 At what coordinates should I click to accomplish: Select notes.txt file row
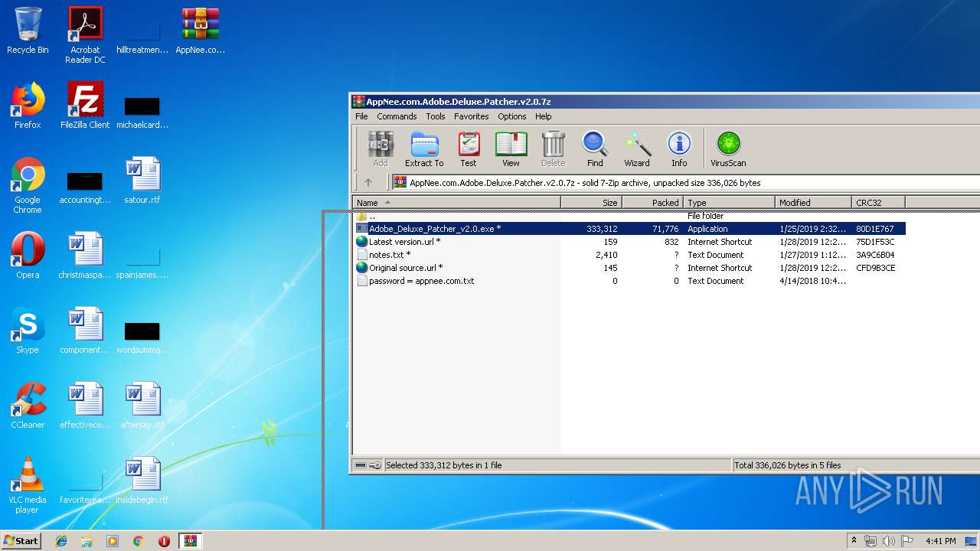click(629, 255)
